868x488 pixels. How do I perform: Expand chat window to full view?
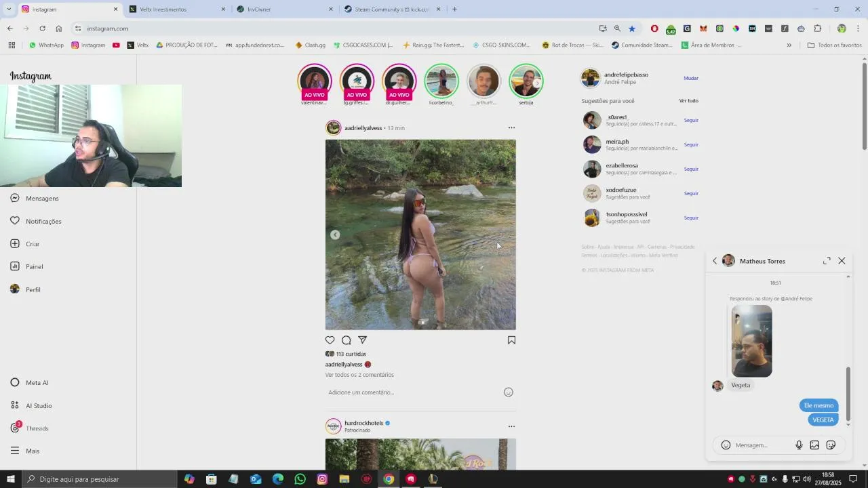tap(827, 261)
